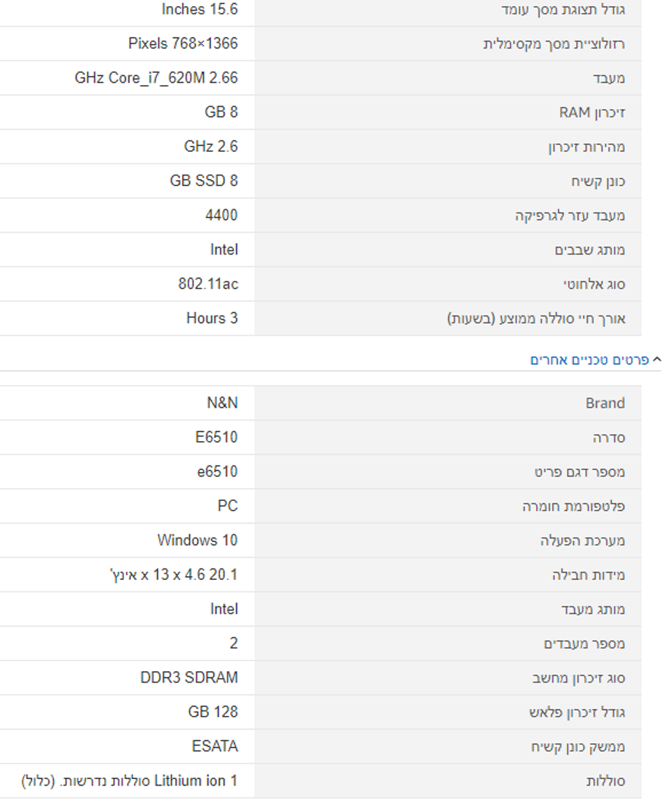
Task: Select the Core_i7_620M processor value
Action: 156,77
